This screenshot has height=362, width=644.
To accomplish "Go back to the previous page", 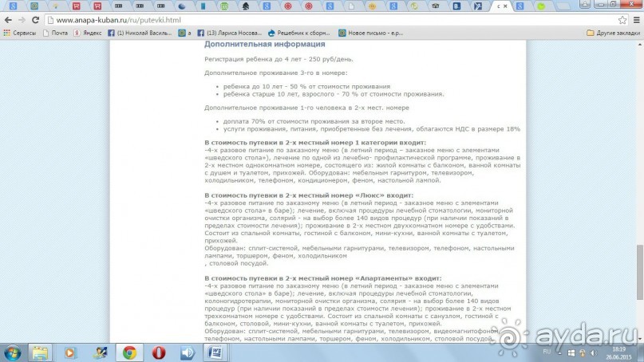I will pos(8,20).
